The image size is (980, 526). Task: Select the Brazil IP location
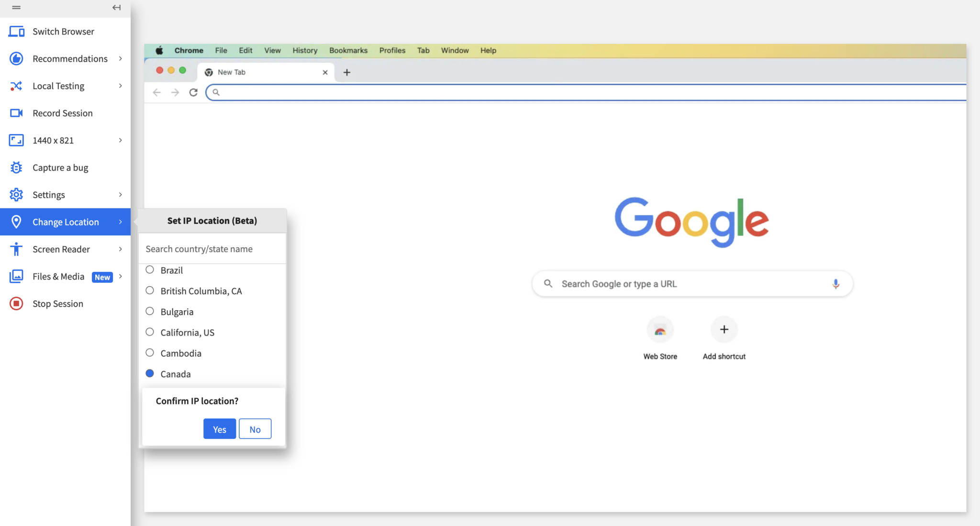[150, 269]
